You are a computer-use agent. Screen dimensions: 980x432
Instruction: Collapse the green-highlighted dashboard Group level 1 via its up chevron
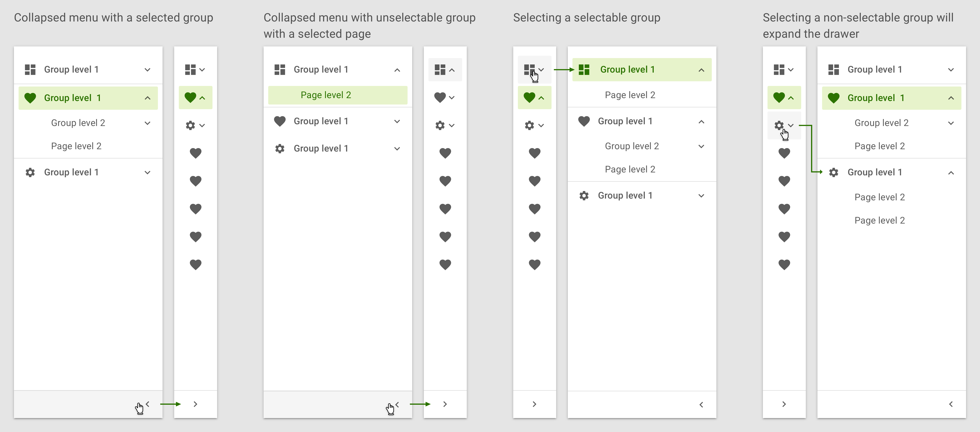[x=701, y=70]
